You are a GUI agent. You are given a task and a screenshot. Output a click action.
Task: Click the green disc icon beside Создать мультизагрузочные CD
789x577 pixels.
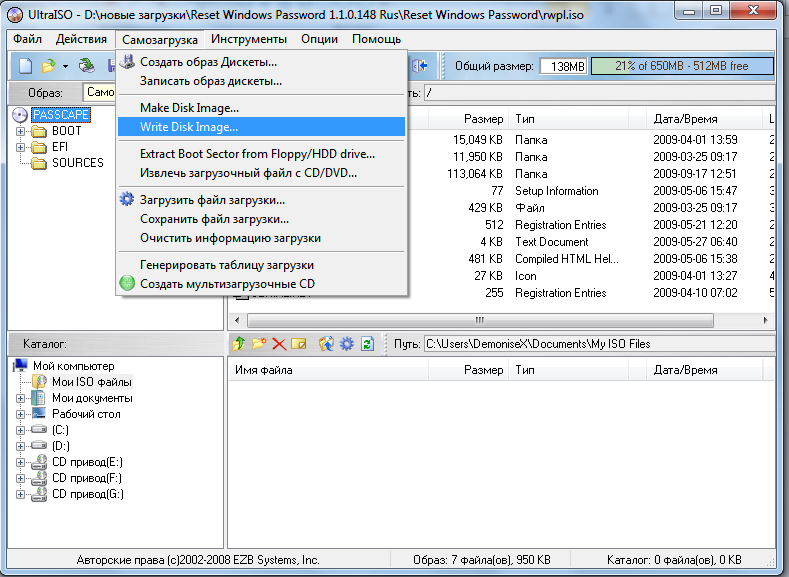coord(127,283)
